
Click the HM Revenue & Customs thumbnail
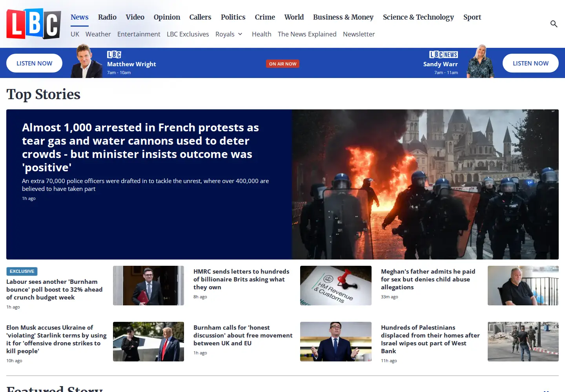pos(336,285)
